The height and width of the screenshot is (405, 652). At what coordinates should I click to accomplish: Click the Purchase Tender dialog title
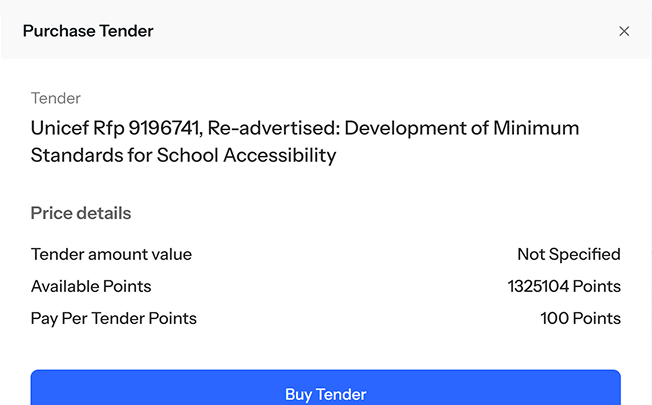(88, 31)
